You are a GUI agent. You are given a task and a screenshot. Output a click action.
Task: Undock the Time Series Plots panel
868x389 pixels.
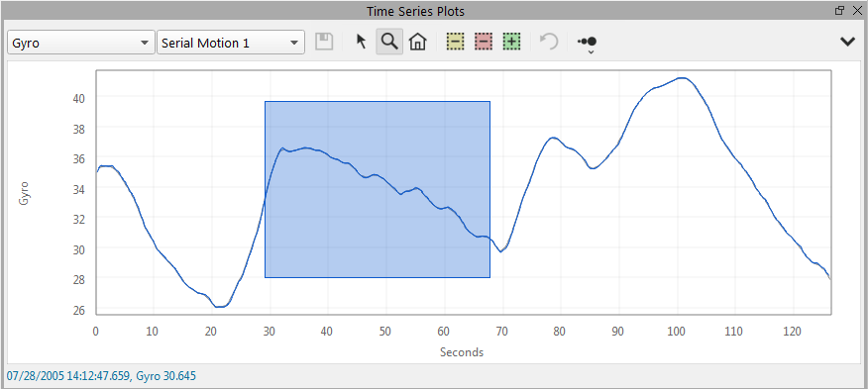(x=840, y=10)
